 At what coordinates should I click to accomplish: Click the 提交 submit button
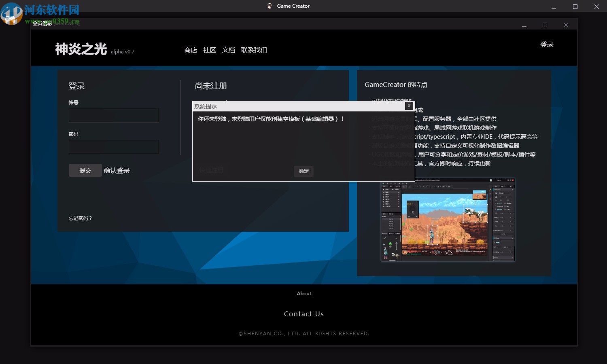click(x=85, y=170)
